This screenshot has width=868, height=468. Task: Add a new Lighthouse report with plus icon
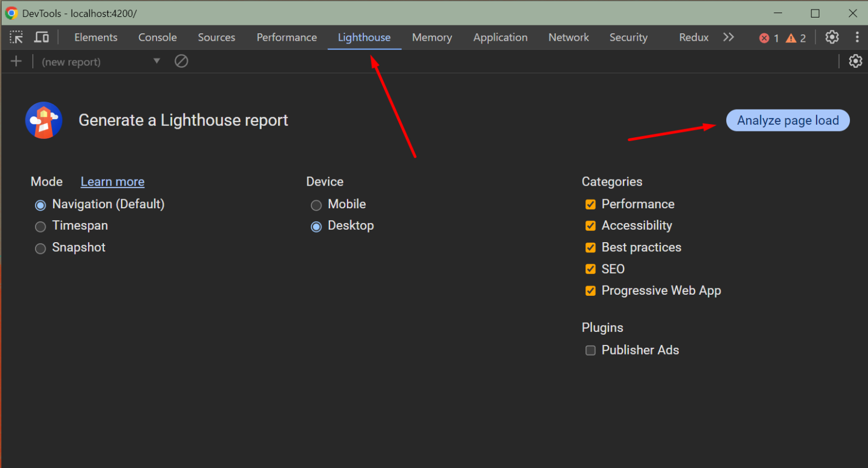[16, 60]
